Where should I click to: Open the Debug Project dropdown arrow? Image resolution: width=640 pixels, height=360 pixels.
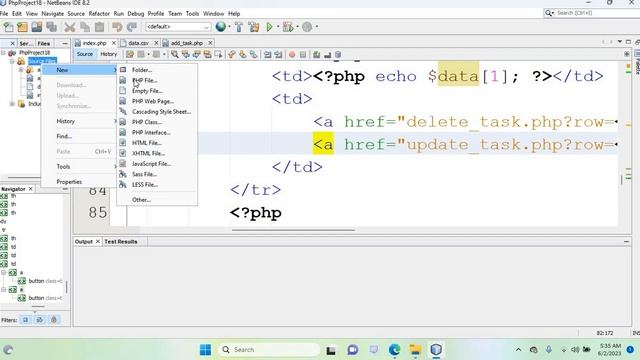pyautogui.click(x=297, y=27)
